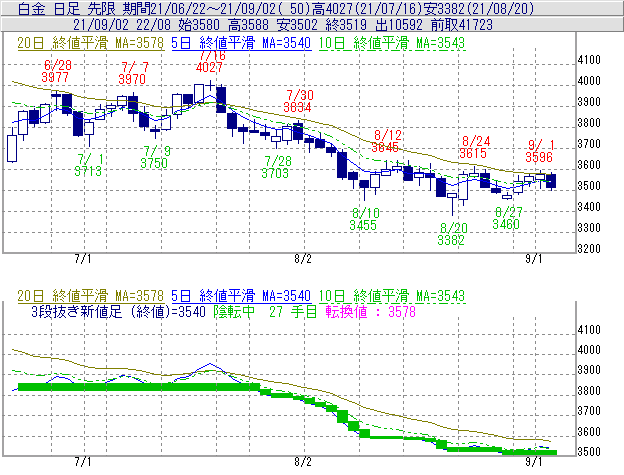
Task: Click the 27 手目 count text
Action: (x=293, y=311)
